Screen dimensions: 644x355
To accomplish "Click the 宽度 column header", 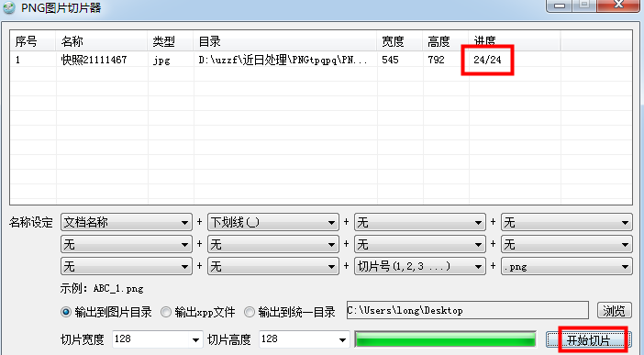I will [400, 41].
